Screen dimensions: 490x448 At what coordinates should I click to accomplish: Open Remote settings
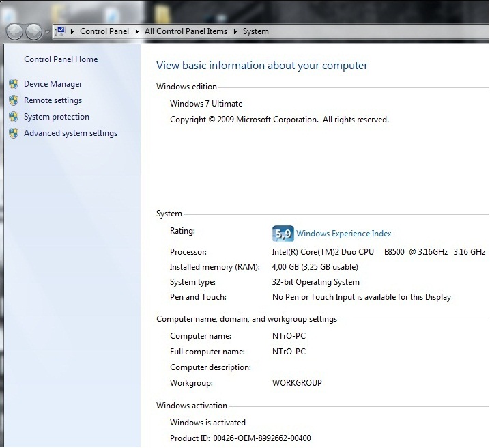[x=53, y=100]
